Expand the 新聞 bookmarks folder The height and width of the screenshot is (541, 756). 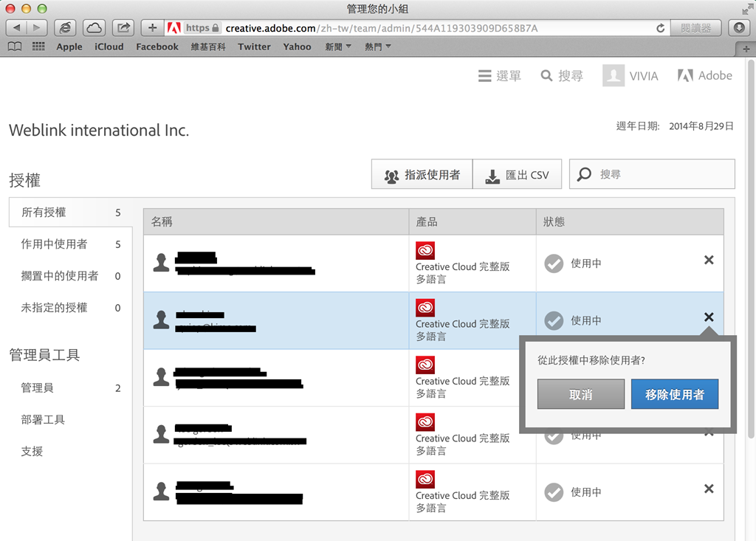click(338, 46)
